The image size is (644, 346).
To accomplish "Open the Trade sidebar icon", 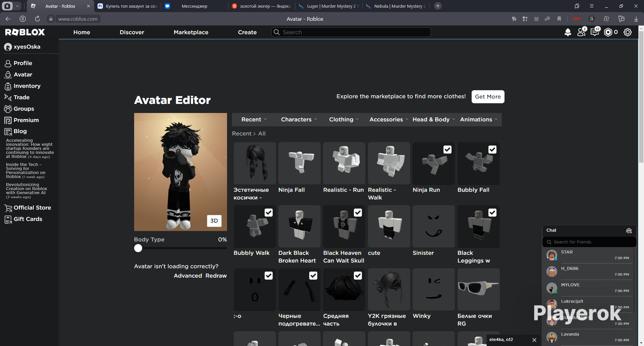I will [x=8, y=98].
